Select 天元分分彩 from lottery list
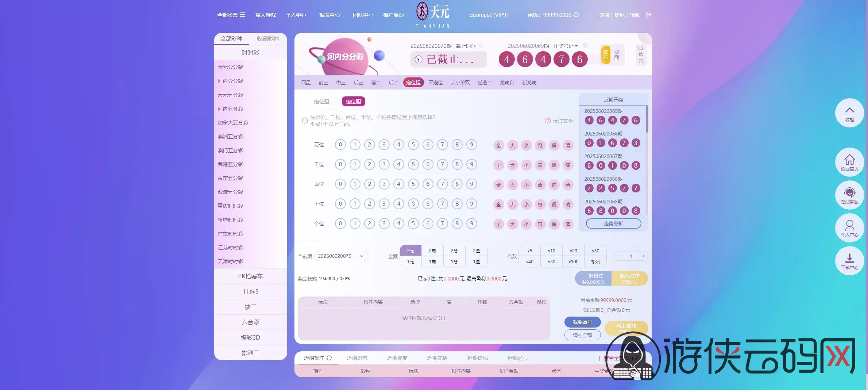Screen dimensions: 868x390 click(230, 67)
